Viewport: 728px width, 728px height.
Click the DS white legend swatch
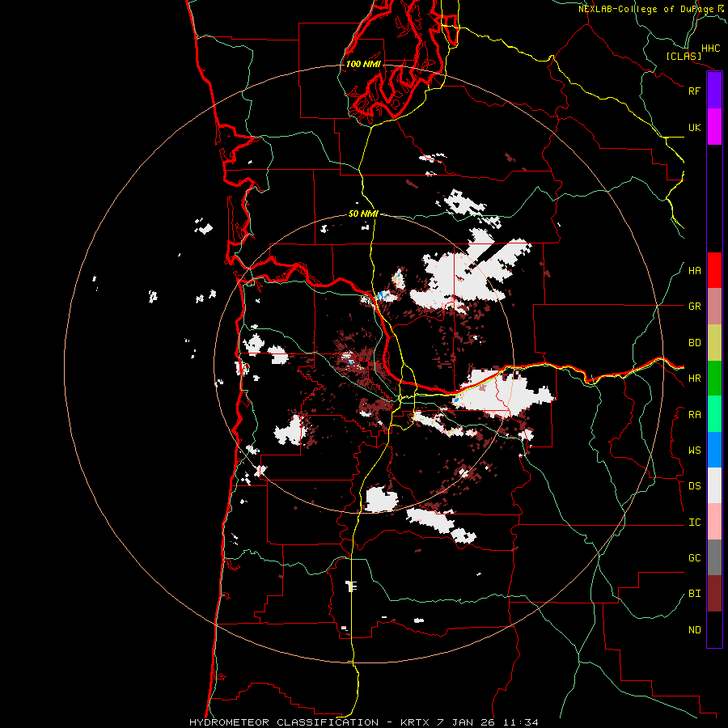[x=714, y=485]
